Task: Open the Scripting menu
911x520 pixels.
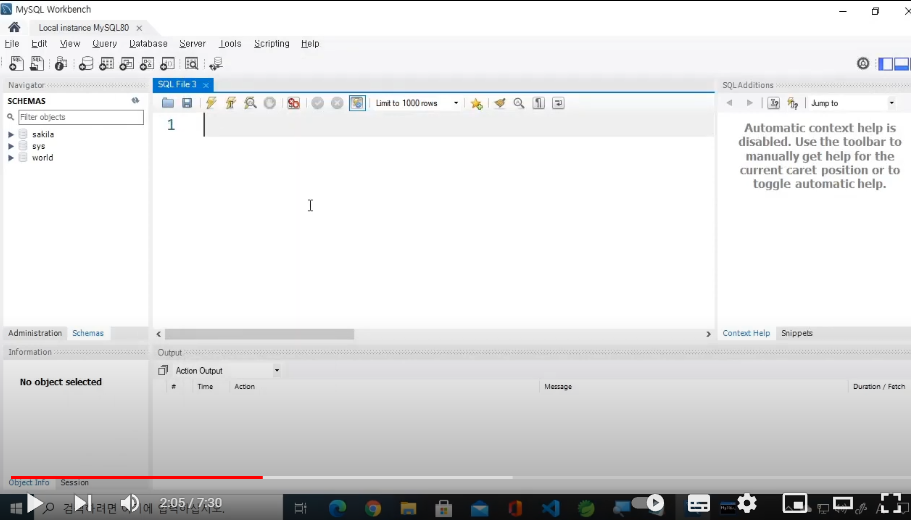Action: tap(271, 44)
